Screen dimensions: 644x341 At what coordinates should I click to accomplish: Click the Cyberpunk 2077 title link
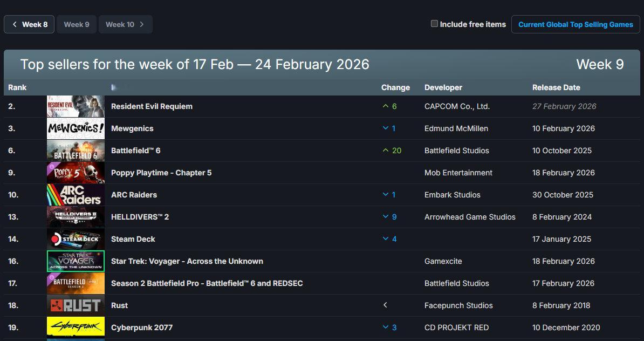click(x=142, y=328)
